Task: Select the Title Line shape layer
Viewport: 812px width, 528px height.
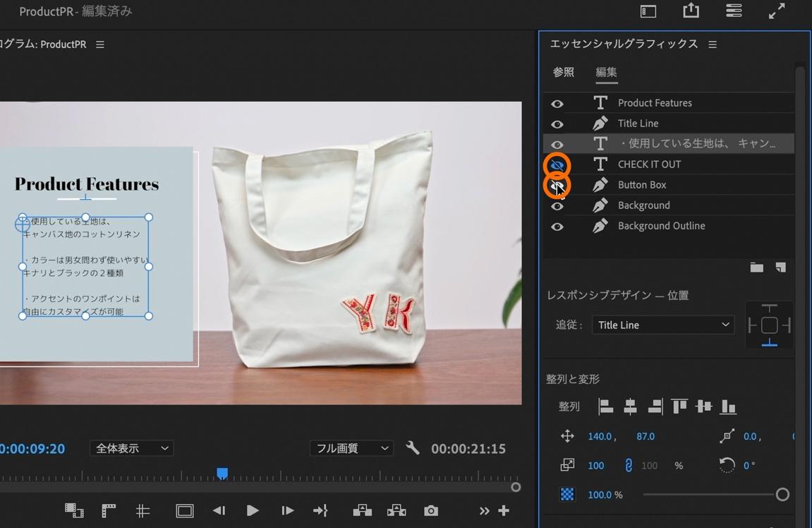Action: tap(638, 124)
